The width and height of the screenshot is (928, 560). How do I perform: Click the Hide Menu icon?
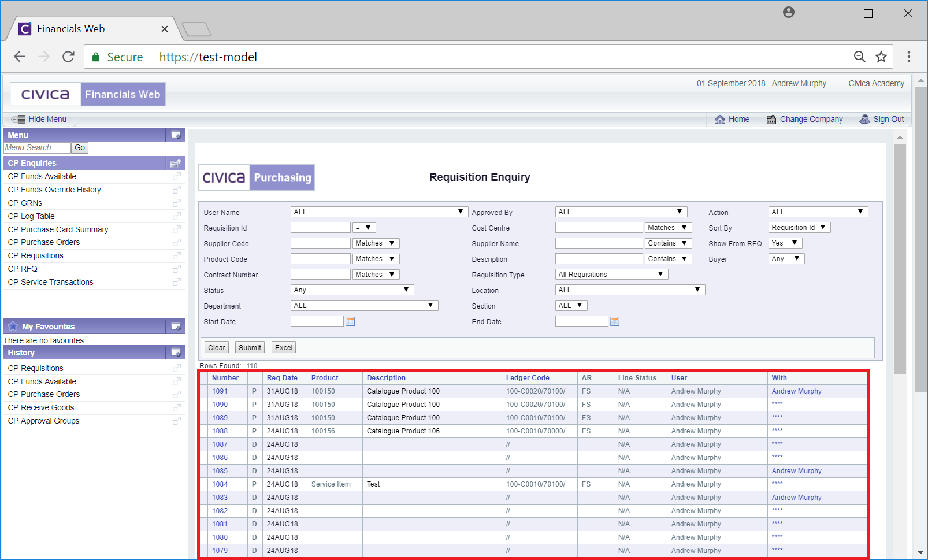pos(18,119)
